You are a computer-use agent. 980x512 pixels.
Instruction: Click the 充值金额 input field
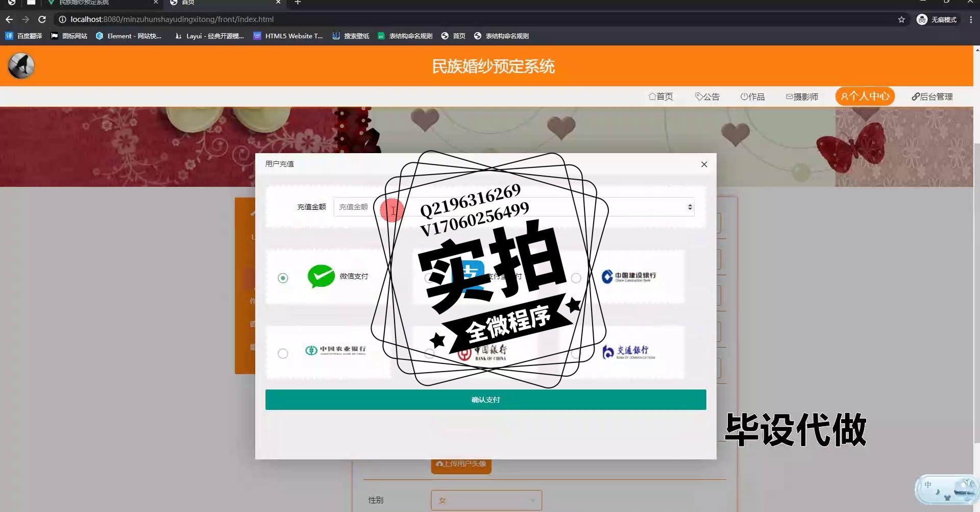click(x=514, y=207)
